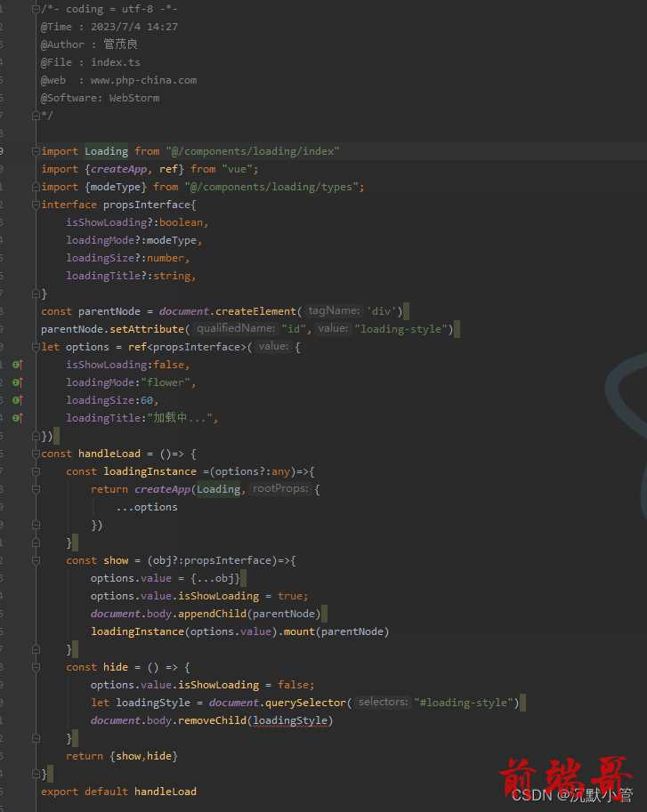
Task: Click querySelector method call
Action: (x=305, y=703)
